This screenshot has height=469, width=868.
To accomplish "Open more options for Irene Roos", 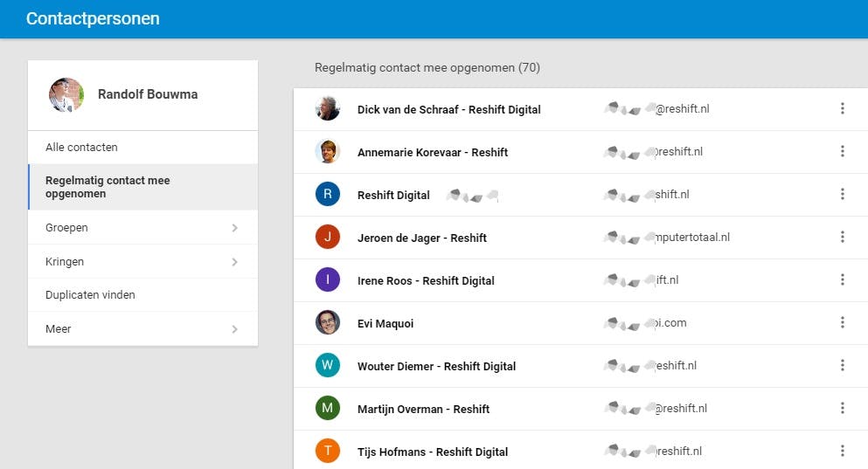I will 843,280.
